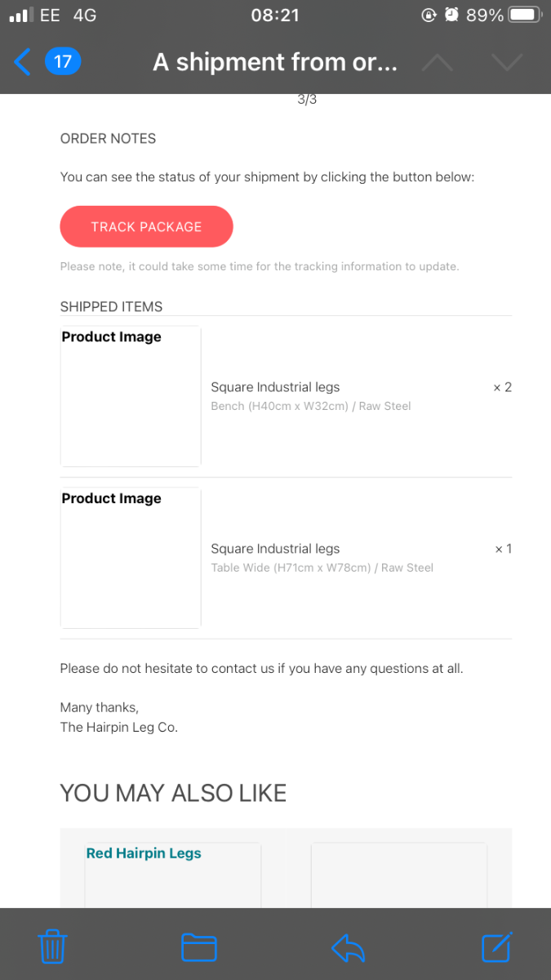Screen dimensions: 551x980
Task: Tap the email subject title in header
Action: pyautogui.click(x=275, y=63)
